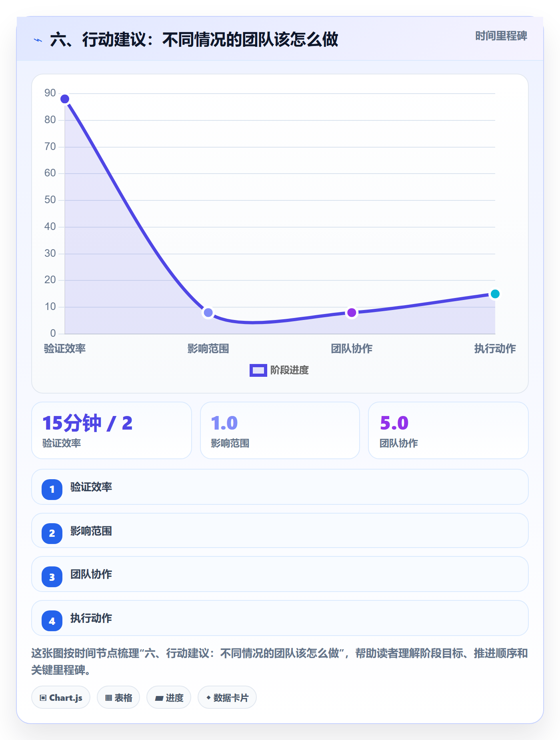This screenshot has width=560, height=740.
Task: Open the 15分钟 / 2 验证效率 card
Action: point(112,430)
